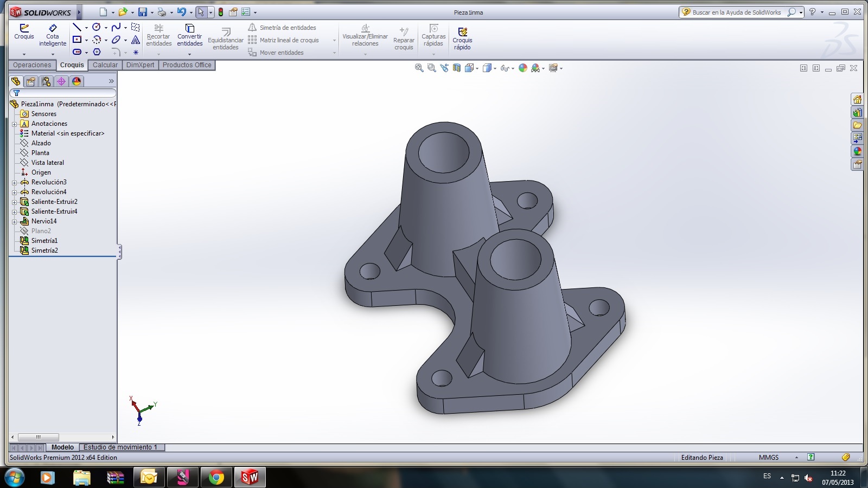Screen dimensions: 868x488
Task: Switch to the Calcular tab
Action: point(105,65)
